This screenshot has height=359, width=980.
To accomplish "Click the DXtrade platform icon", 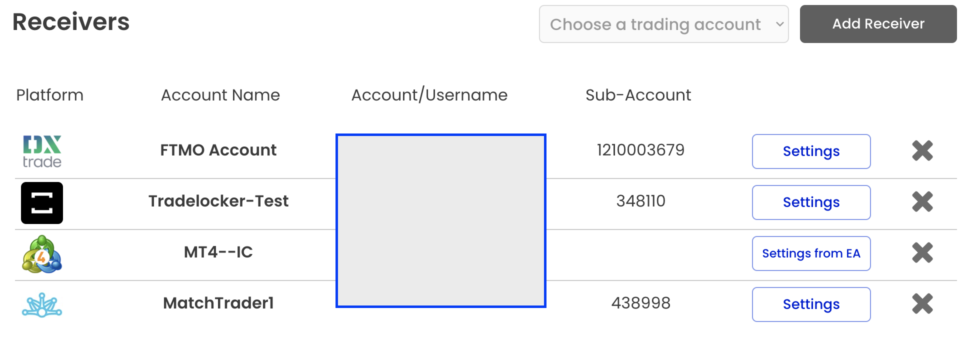I will (42, 151).
